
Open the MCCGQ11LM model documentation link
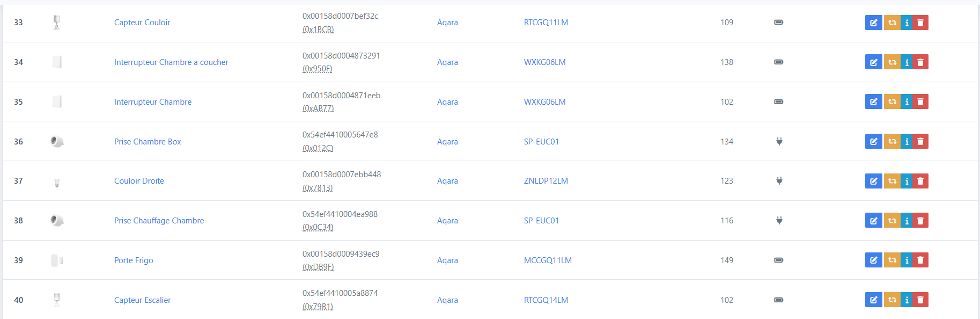[x=548, y=260]
